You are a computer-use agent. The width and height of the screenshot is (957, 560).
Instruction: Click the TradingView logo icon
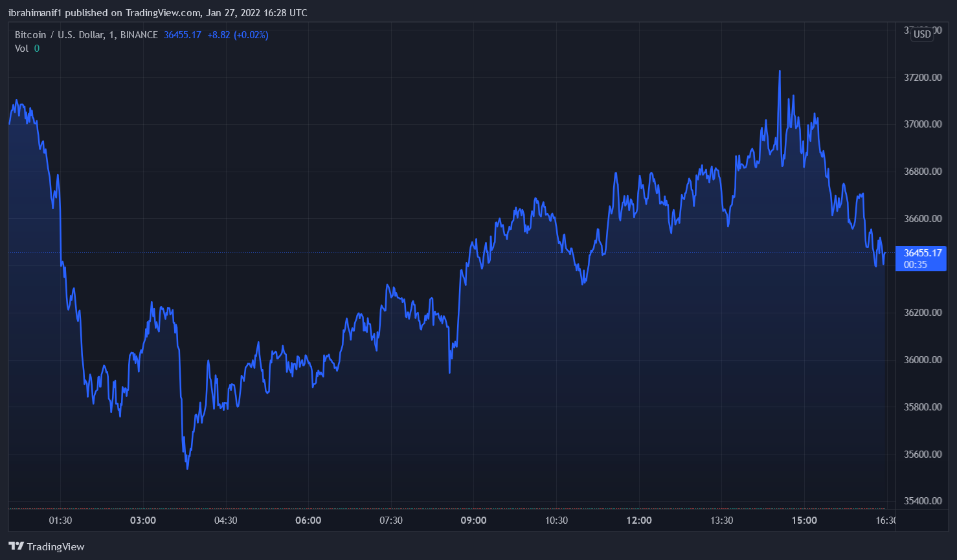tap(16, 546)
